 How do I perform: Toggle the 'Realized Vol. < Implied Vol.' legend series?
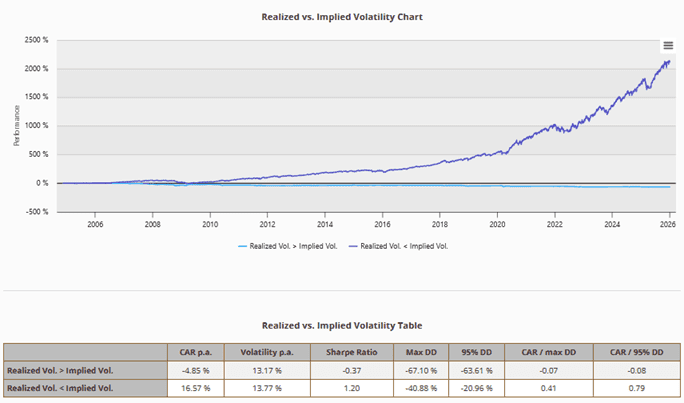pyautogui.click(x=405, y=245)
